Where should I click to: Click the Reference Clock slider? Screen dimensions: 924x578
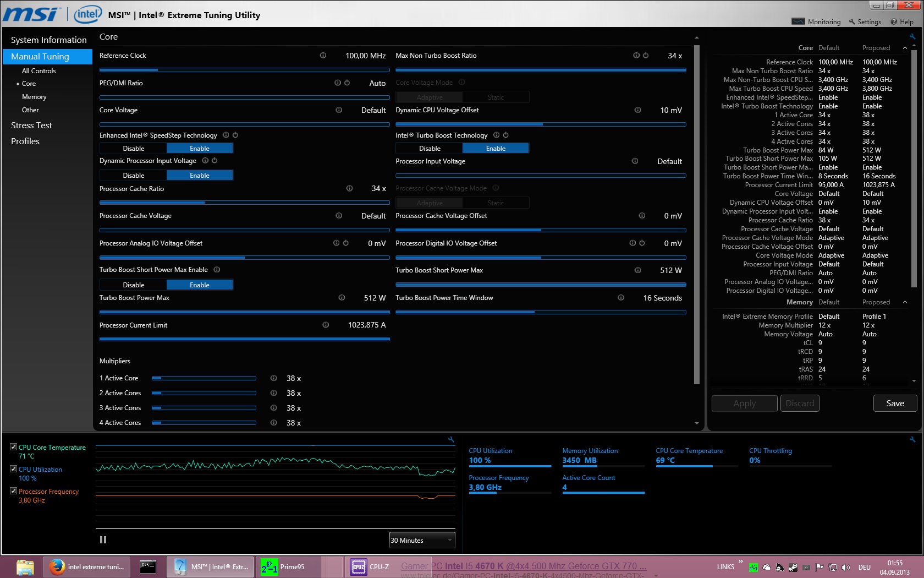[245, 70]
